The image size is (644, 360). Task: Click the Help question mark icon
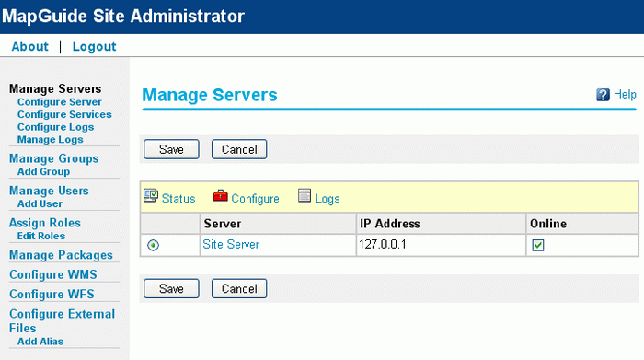click(x=603, y=95)
